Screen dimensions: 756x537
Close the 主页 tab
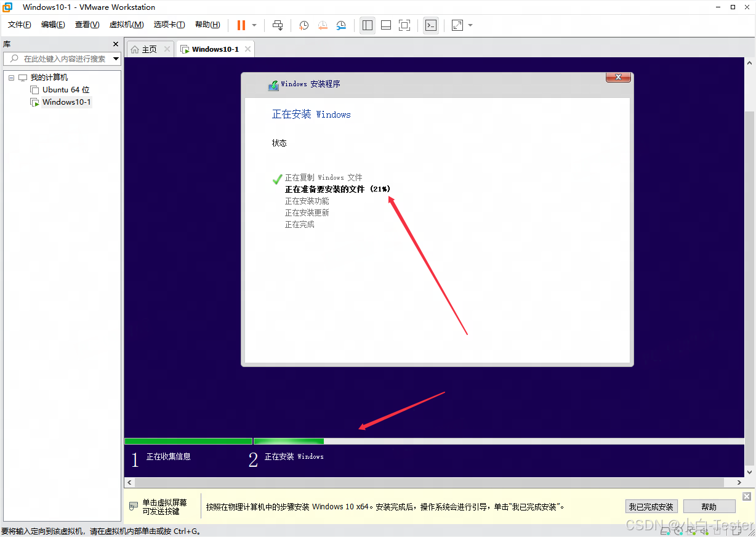coord(167,49)
